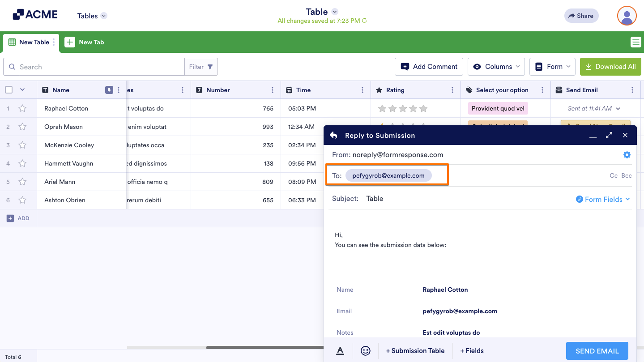Click the New Tab tab
This screenshot has height=362, width=644.
click(85, 42)
